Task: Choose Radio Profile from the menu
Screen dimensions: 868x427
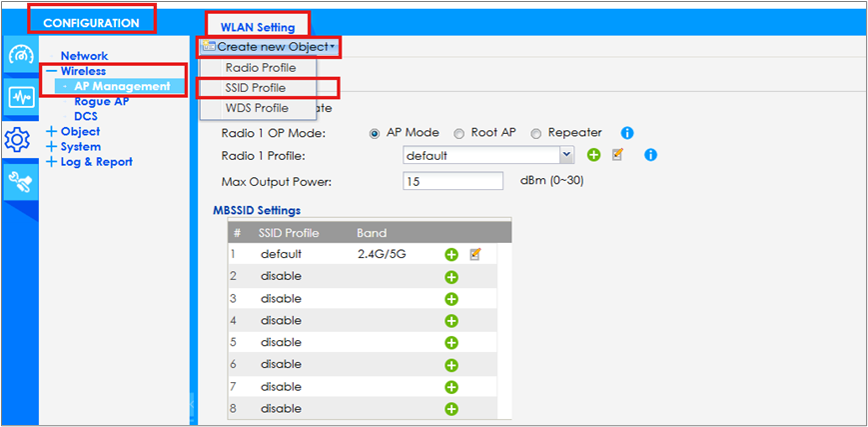Action: tap(260, 68)
